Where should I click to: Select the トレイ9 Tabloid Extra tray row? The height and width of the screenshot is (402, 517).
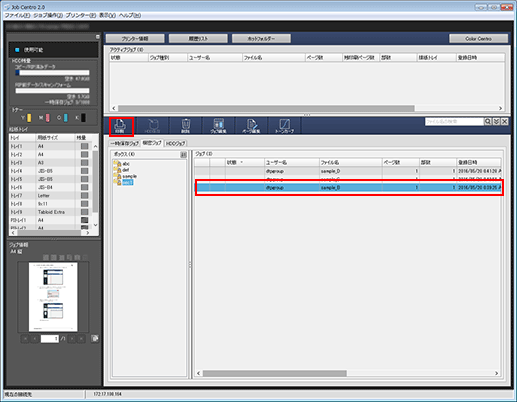pyautogui.click(x=50, y=212)
